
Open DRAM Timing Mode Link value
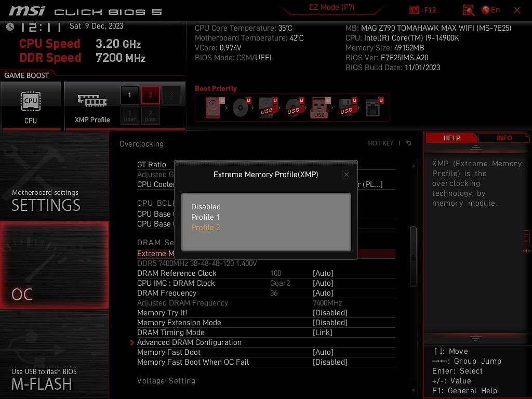322,332
